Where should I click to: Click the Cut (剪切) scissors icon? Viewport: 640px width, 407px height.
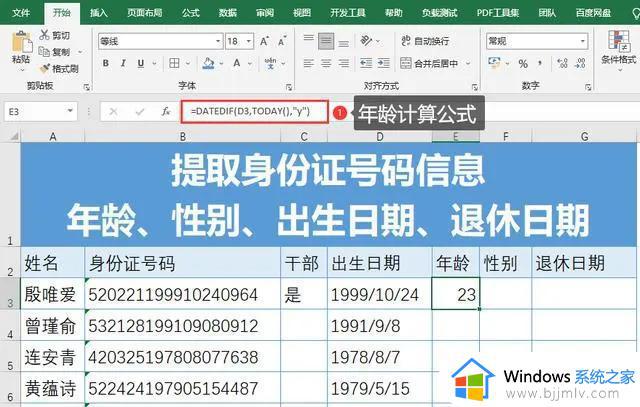click(x=44, y=35)
